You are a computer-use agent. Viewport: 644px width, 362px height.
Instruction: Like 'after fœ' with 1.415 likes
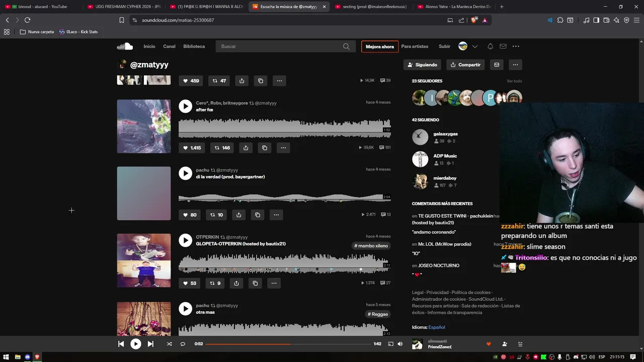coord(192,148)
